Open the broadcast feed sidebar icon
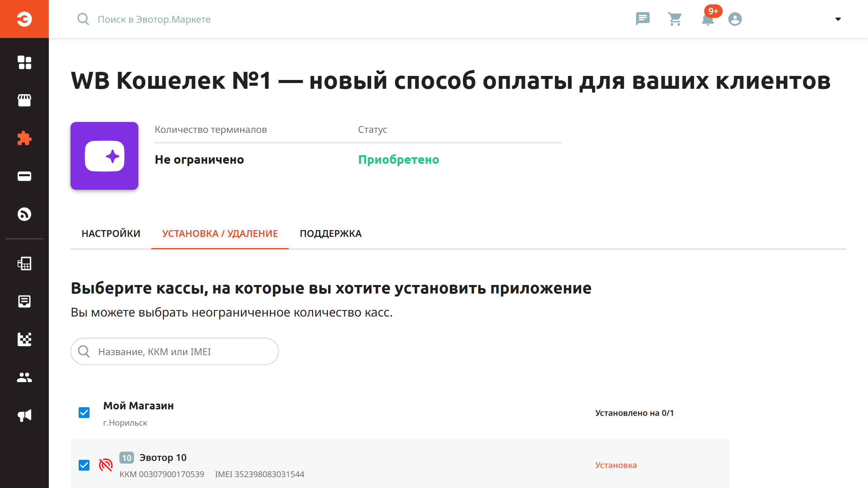Image resolution: width=868 pixels, height=488 pixels. click(24, 214)
